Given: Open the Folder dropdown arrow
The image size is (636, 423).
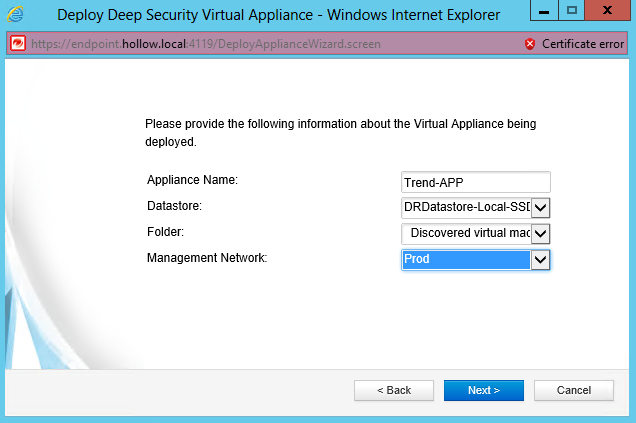Looking at the screenshot, I should click(x=540, y=234).
